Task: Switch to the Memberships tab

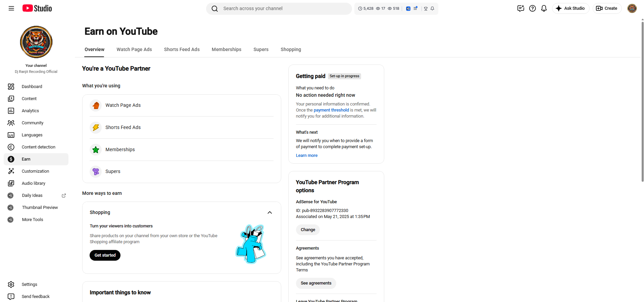Action: coord(227,49)
